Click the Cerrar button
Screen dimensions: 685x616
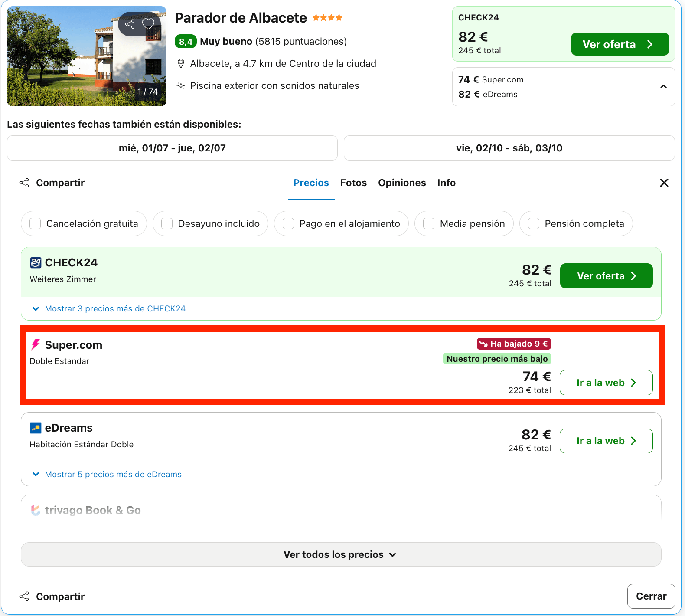pos(651,596)
